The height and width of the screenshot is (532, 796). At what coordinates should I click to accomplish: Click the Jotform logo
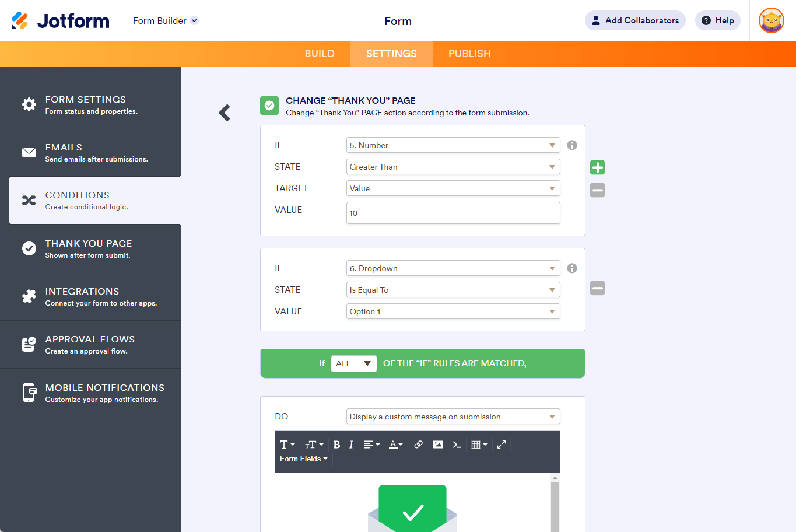coord(60,21)
